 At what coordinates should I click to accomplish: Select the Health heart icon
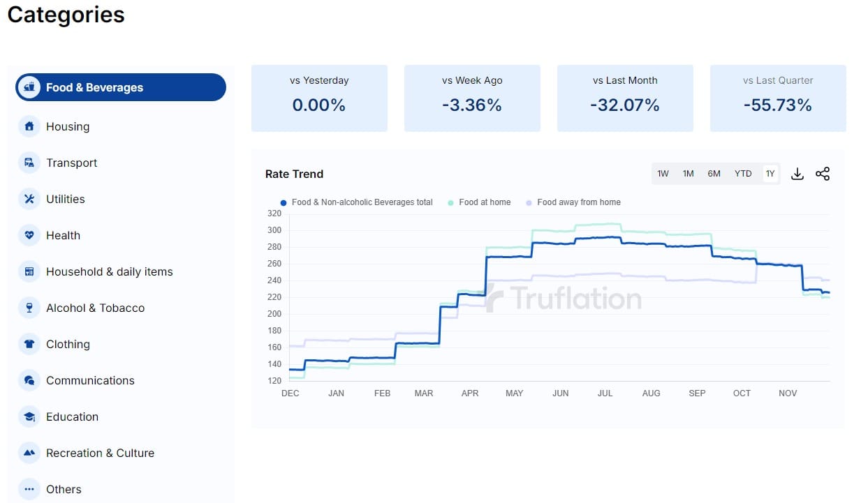coord(29,235)
